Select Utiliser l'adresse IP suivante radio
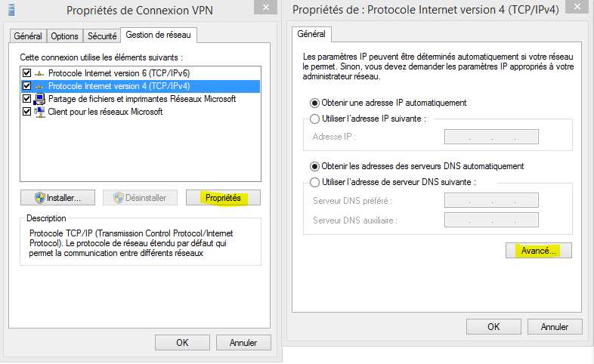This screenshot has height=364, width=594. tap(314, 119)
